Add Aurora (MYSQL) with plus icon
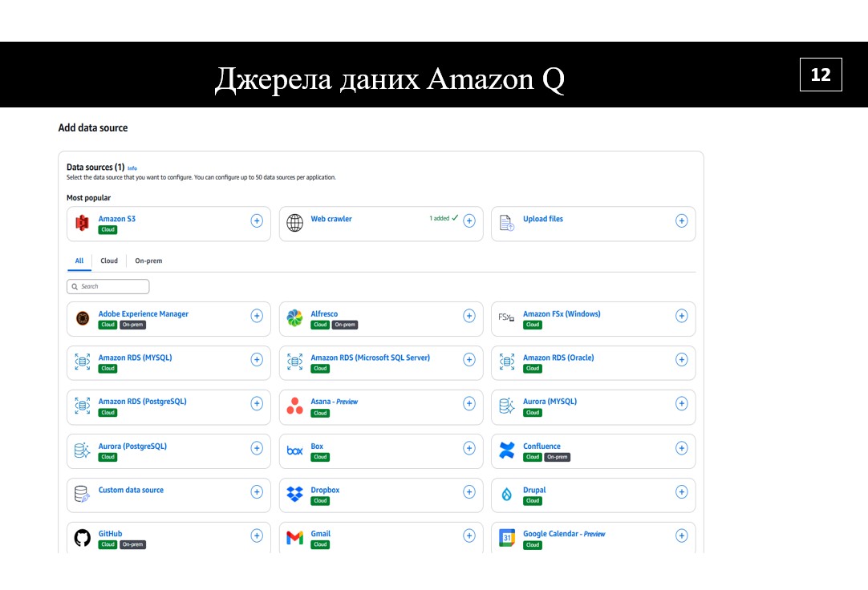Viewport: 868px width, 590px height. (681, 404)
